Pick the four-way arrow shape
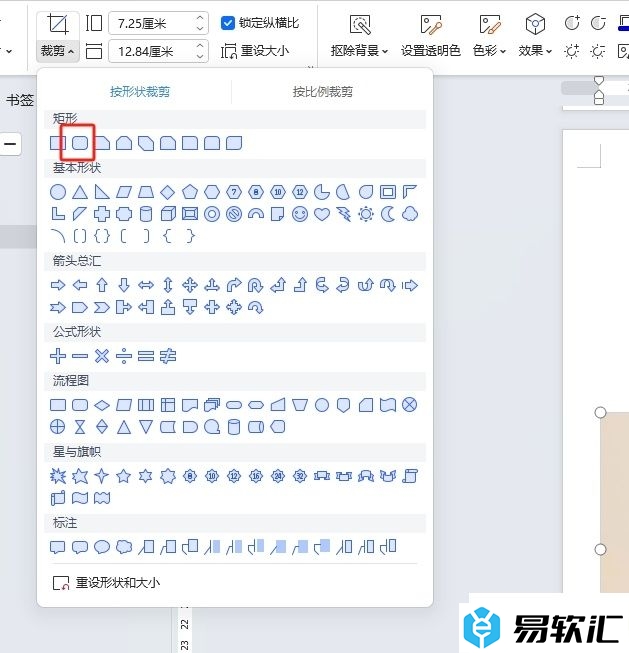Screen dimensions: 629x653 [x=190, y=285]
